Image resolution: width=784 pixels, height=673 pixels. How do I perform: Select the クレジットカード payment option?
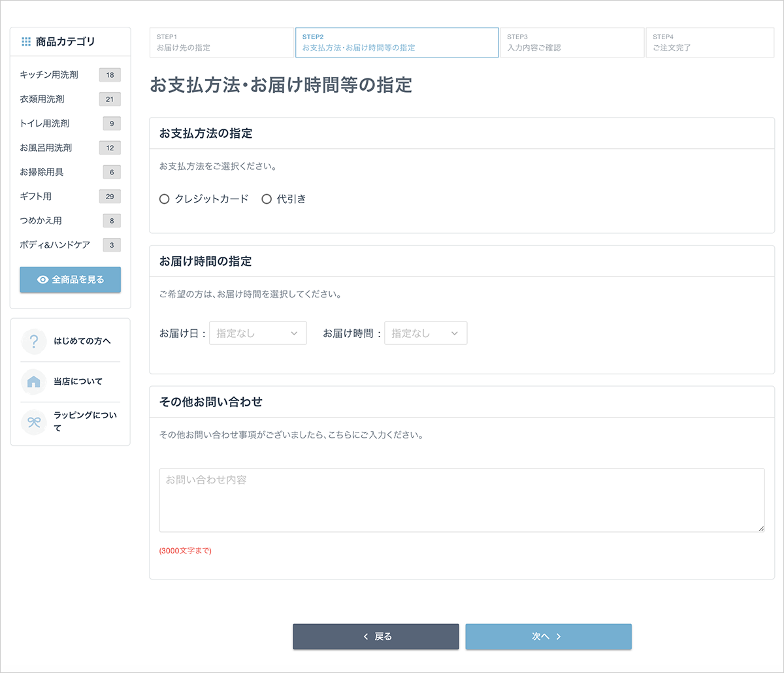(x=204, y=199)
